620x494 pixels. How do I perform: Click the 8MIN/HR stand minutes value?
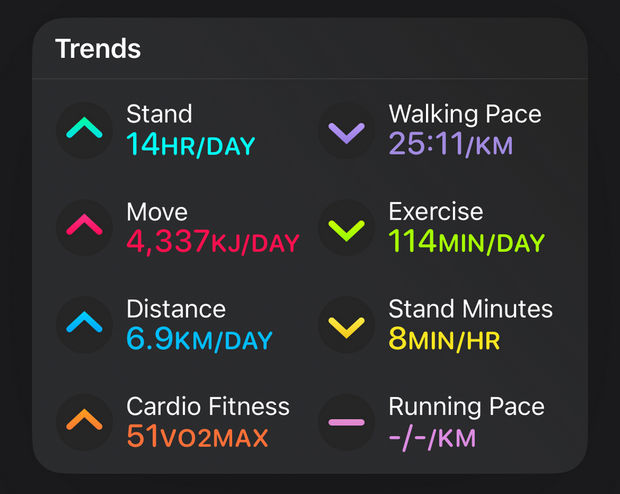[x=444, y=340]
